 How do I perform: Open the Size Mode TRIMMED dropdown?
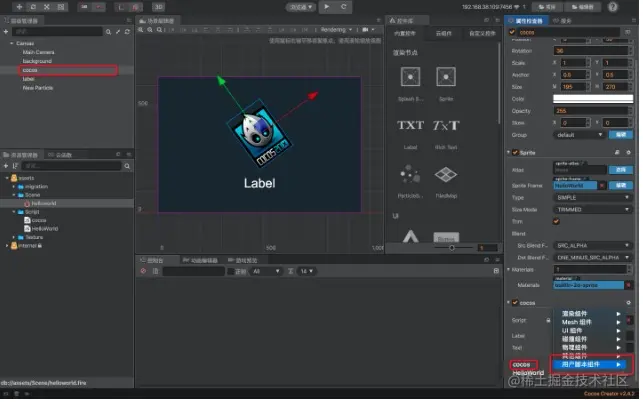[x=593, y=210]
